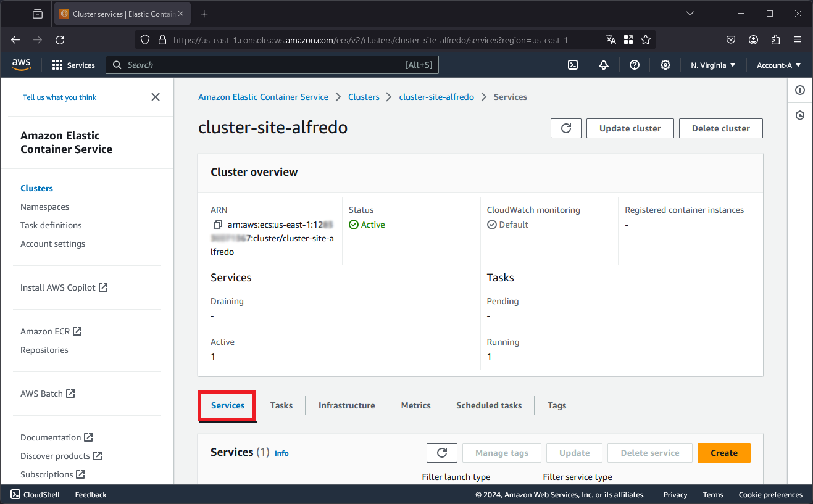Viewport: 813px width, 504px height.
Task: Close the Tell us what you think banner
Action: 156,97
